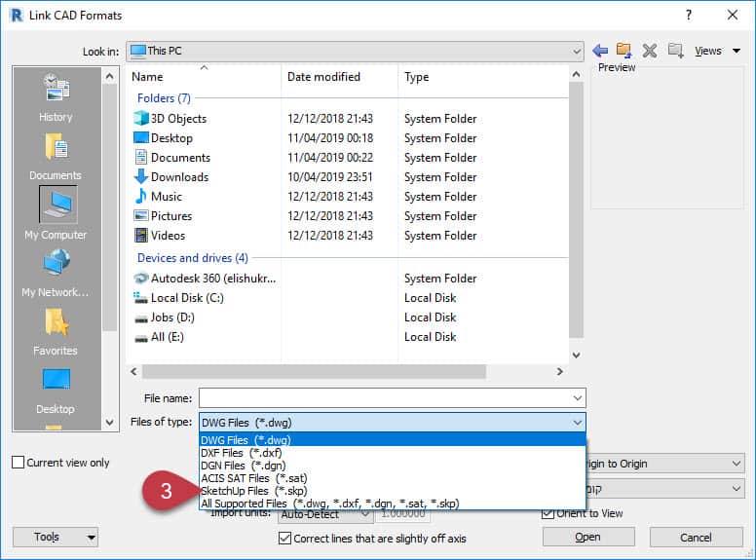Open the Desktop places shortcut
The height and width of the screenshot is (560, 756).
pyautogui.click(x=56, y=391)
